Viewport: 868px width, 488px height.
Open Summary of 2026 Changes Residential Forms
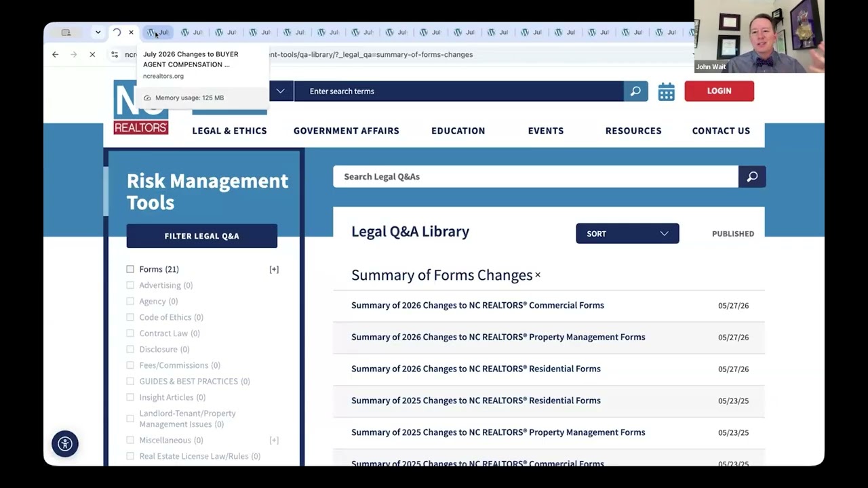coord(475,369)
